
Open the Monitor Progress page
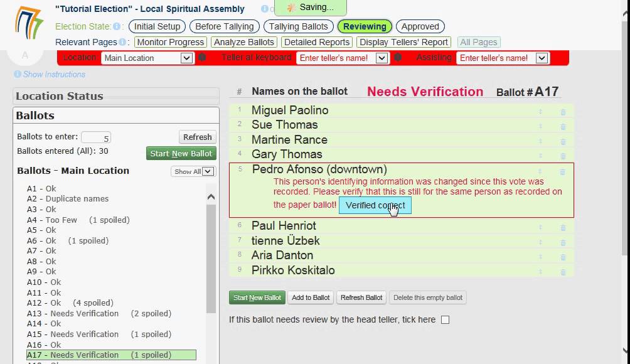(170, 42)
